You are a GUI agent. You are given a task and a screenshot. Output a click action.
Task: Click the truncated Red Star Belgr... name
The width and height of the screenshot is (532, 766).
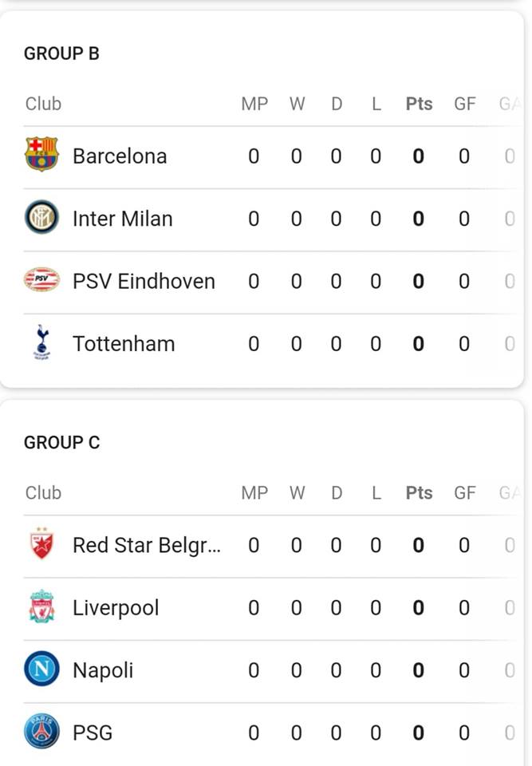147,546
